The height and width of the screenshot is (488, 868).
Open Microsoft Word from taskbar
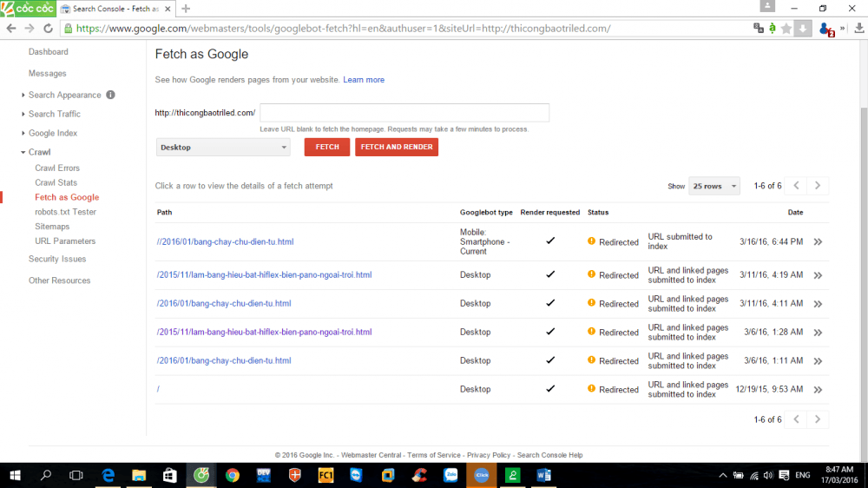[x=543, y=475]
